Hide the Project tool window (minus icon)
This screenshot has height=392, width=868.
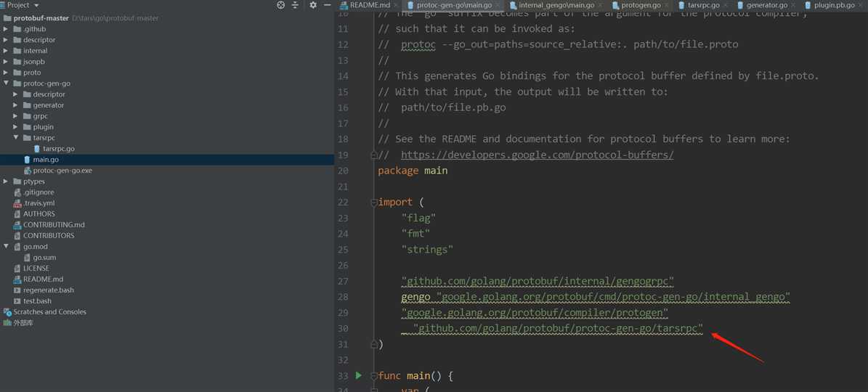point(327,5)
